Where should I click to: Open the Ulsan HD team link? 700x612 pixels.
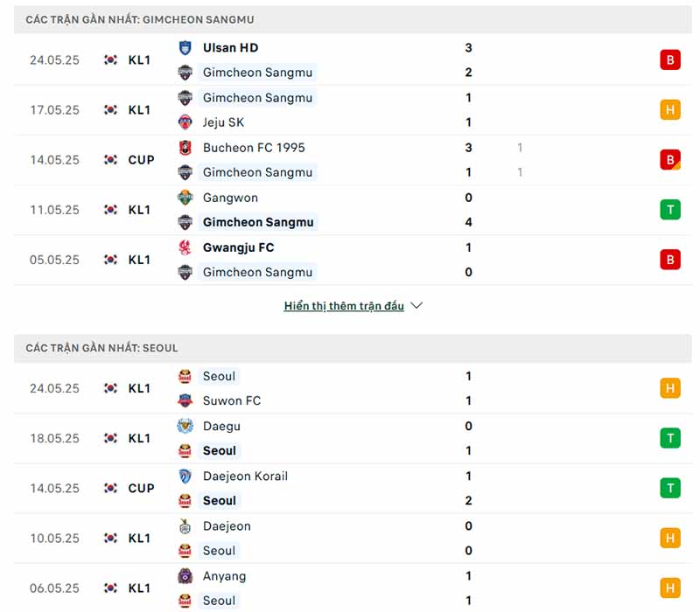tap(230, 48)
